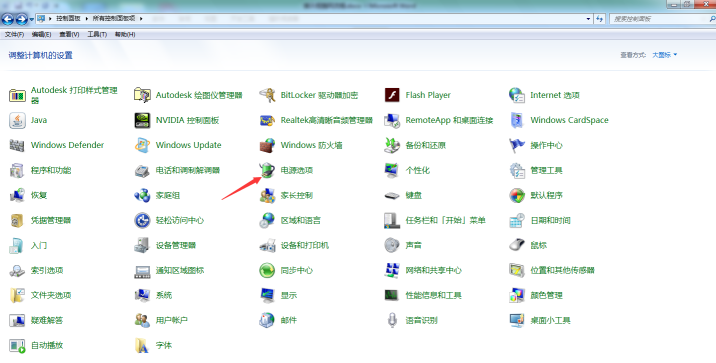Open the 编辑(E) menu

42,34
